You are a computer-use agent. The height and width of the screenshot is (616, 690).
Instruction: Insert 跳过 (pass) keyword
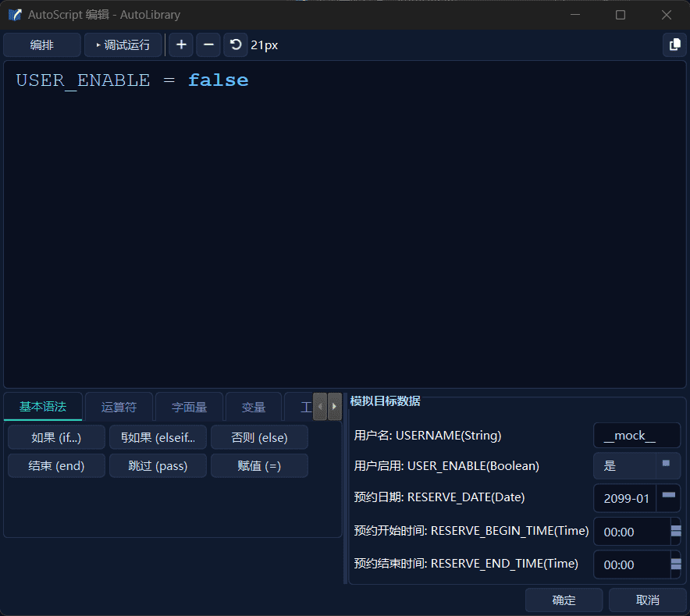[158, 466]
